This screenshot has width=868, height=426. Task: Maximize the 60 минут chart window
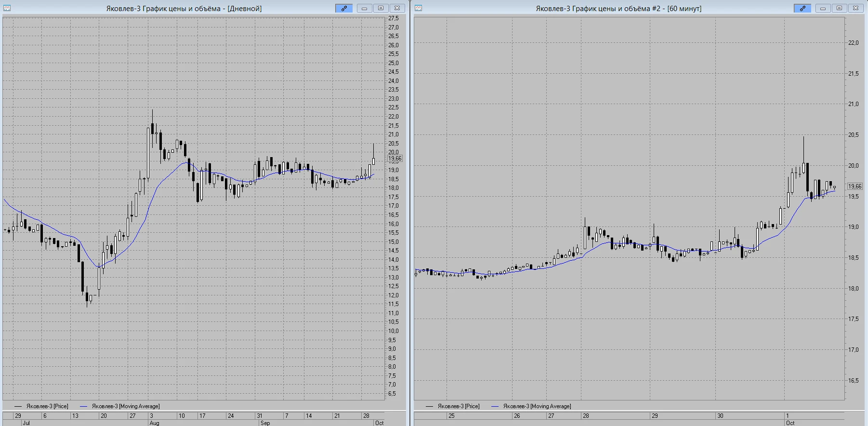(839, 8)
